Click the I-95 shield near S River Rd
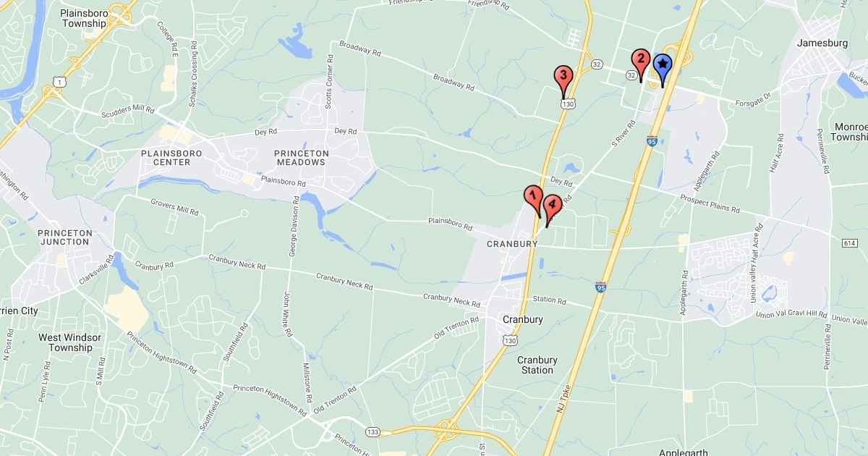 652,140
